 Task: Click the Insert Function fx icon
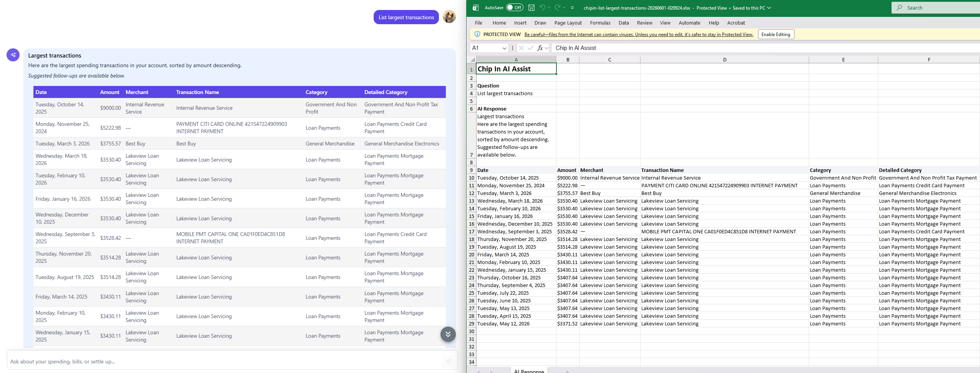(540, 48)
